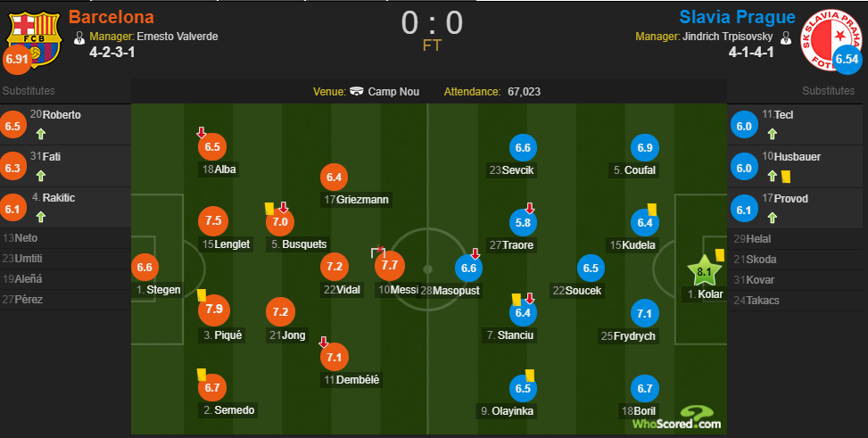The image size is (868, 438).
Task: Click Griezmann's player name label
Action: (x=357, y=199)
